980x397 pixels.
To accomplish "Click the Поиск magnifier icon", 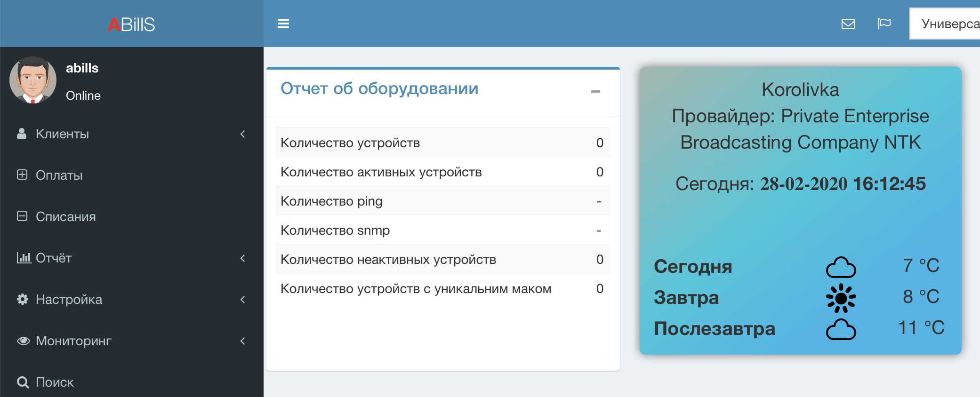I will (x=23, y=382).
